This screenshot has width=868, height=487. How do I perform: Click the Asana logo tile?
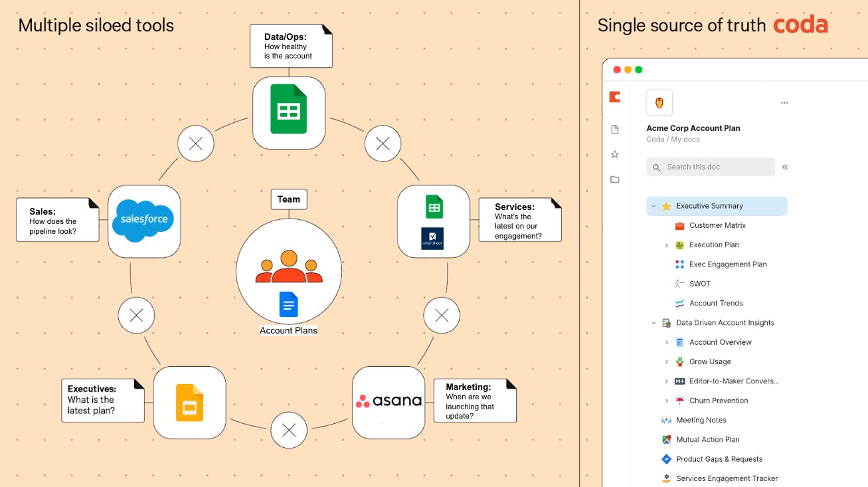389,402
